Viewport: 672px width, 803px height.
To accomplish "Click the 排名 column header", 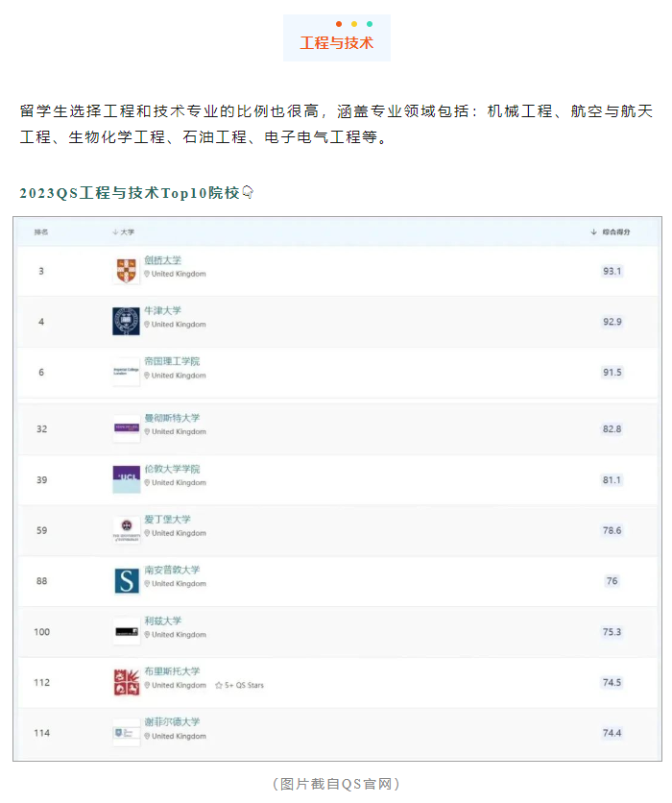I will (41, 232).
